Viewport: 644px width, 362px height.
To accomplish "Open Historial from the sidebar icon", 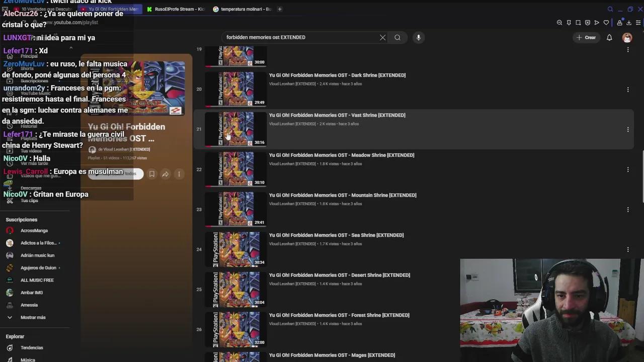I will pos(10,126).
